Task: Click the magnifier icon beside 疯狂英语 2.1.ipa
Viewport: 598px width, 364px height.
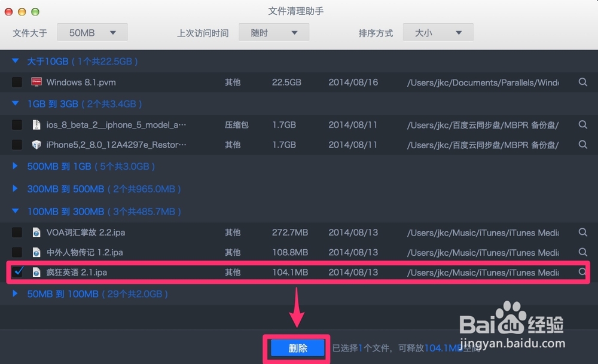Action: [x=583, y=272]
